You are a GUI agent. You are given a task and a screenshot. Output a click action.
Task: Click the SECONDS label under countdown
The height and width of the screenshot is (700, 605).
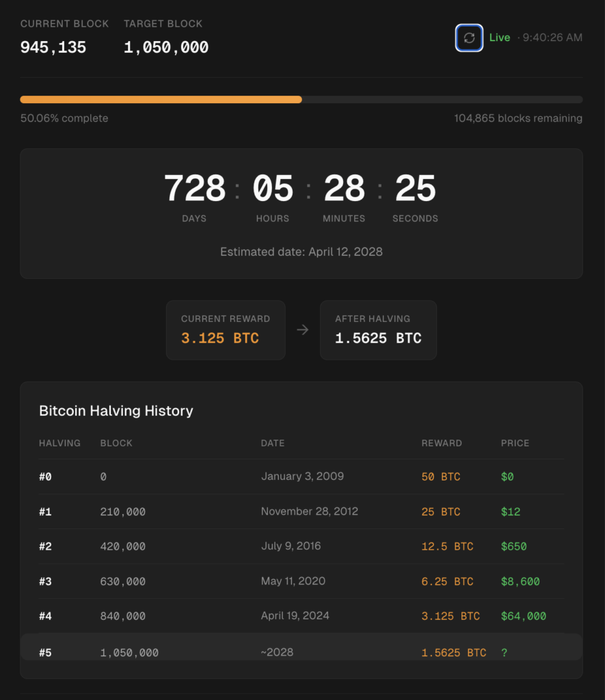tap(415, 218)
